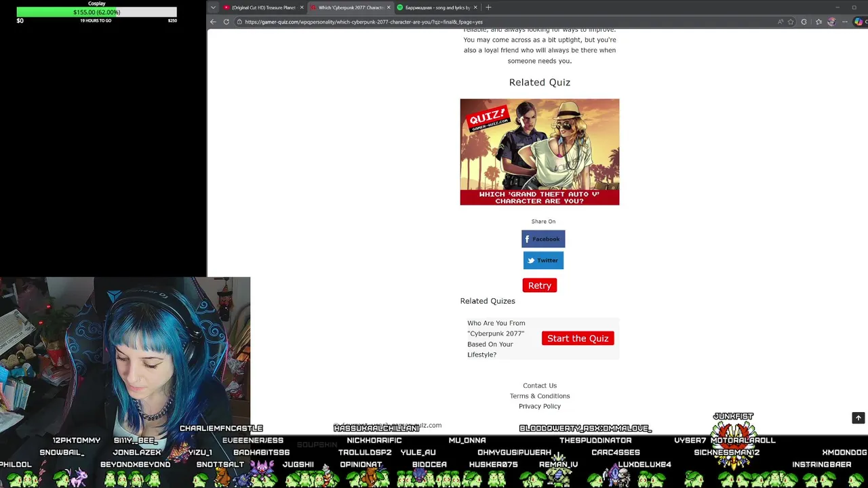Select the Which 'Cyberpunk 2077' Character tab
Viewport: 868px width, 488px height.
point(351,7)
